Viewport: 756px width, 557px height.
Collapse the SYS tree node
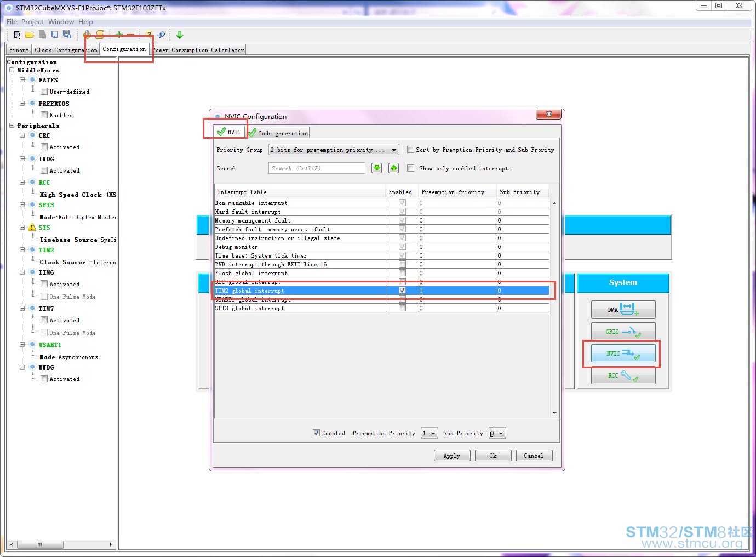[x=22, y=228]
